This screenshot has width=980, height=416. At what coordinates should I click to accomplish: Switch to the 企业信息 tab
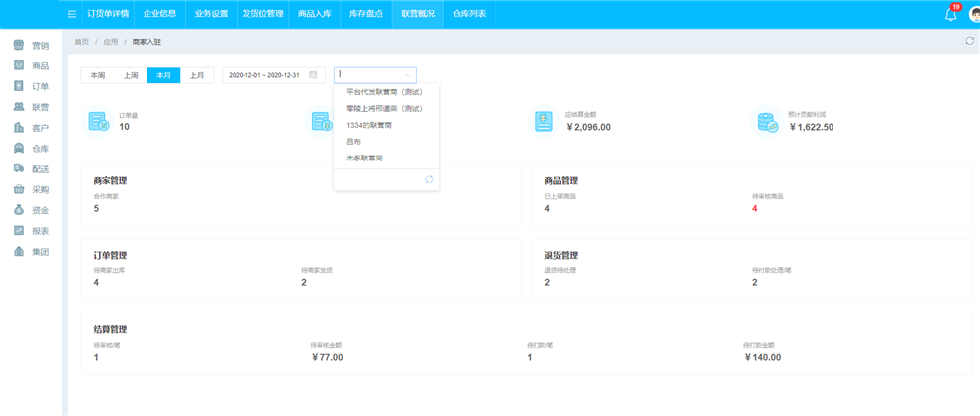(160, 14)
